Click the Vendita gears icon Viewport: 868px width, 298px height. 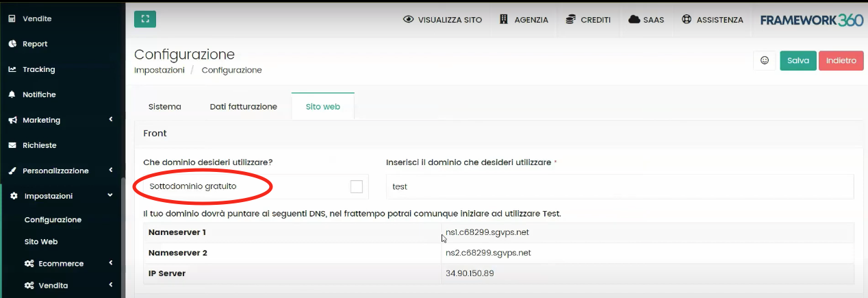coord(29,286)
